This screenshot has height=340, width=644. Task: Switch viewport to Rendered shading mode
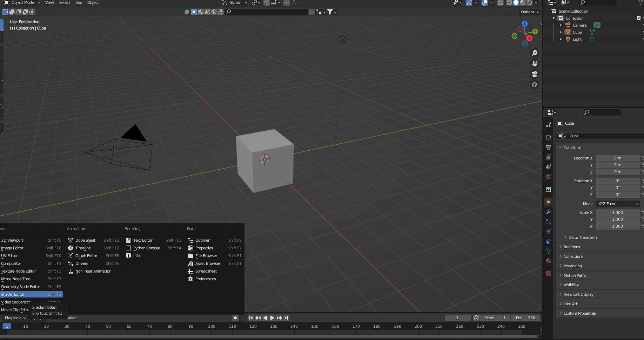pyautogui.click(x=530, y=3)
